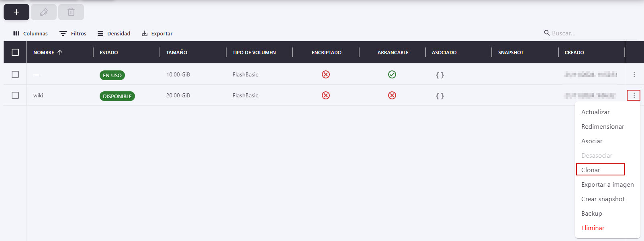Sort by the NOMBRE column arrow
644x241 pixels.
(x=60, y=52)
